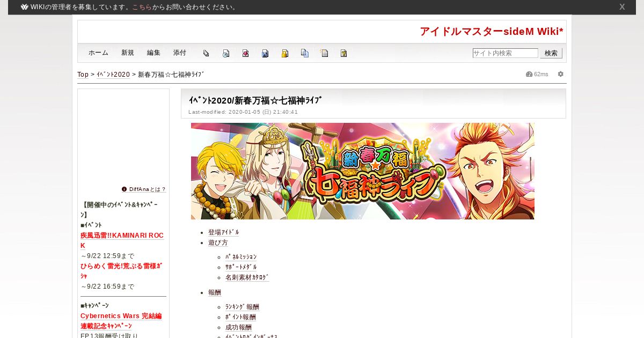Click the ～9/22 12:59まで text
644x338 pixels.
click(x=107, y=256)
